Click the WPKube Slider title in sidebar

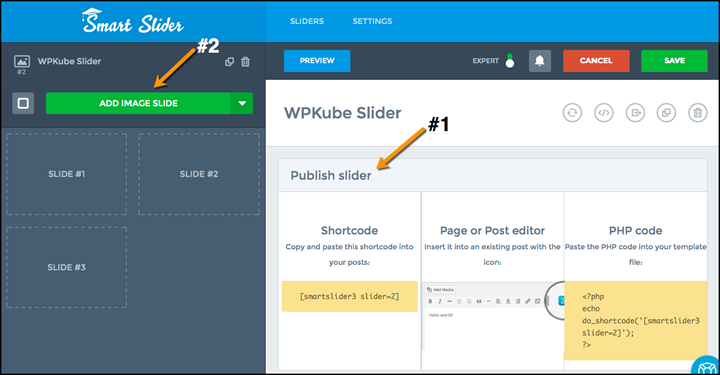coord(69,61)
